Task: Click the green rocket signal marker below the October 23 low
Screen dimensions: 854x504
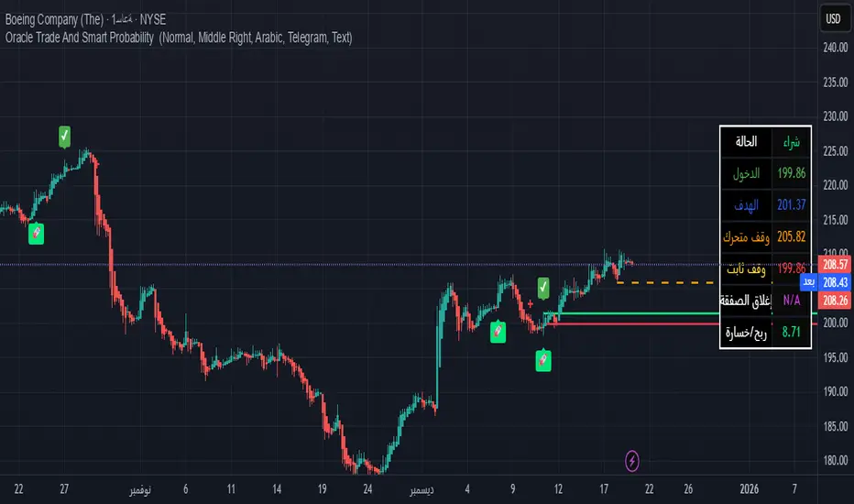Action: (x=36, y=233)
